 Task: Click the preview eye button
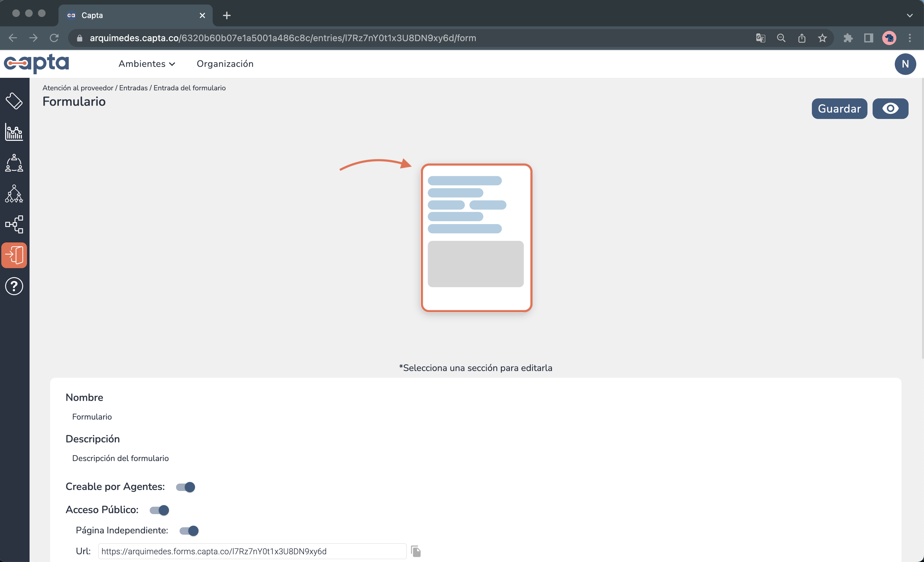click(x=891, y=108)
